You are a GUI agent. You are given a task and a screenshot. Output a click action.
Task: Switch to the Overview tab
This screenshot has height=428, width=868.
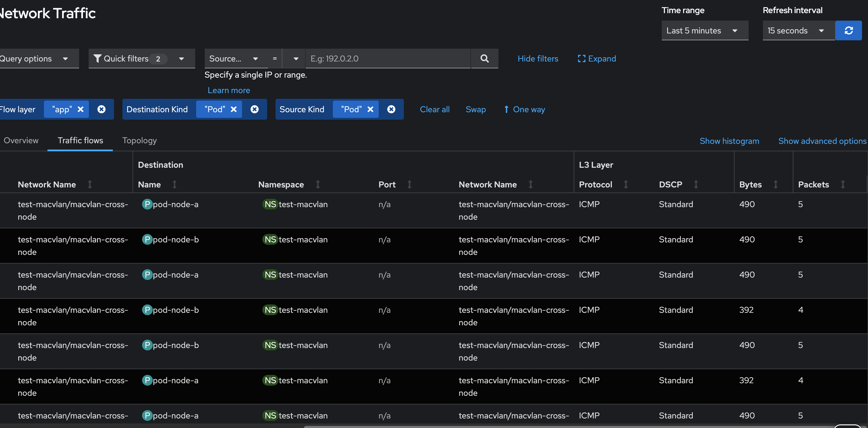(x=21, y=140)
